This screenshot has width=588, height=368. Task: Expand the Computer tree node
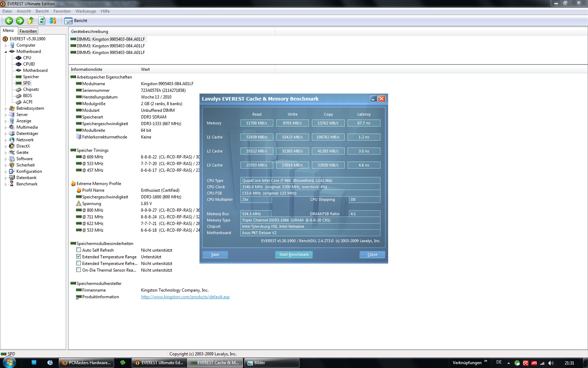[6, 46]
